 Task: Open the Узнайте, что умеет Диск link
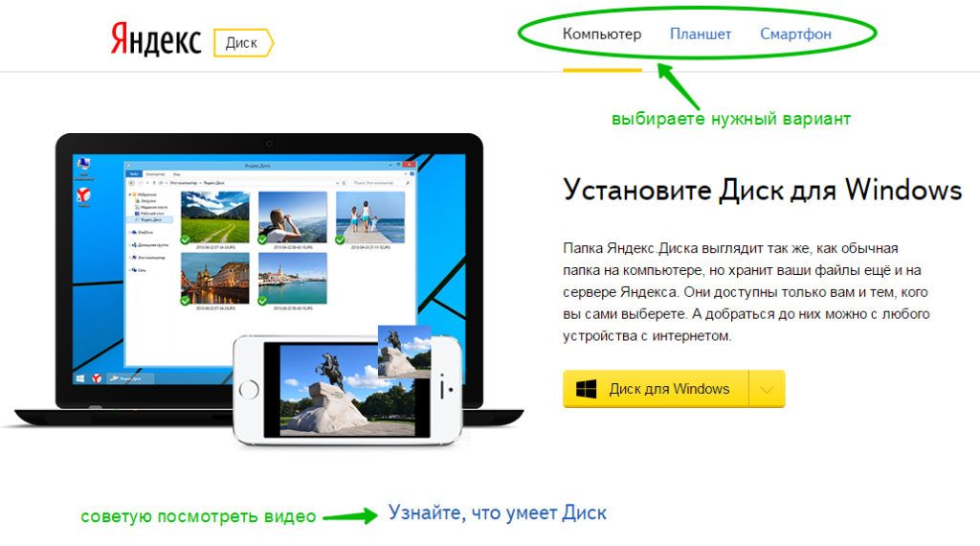click(498, 512)
